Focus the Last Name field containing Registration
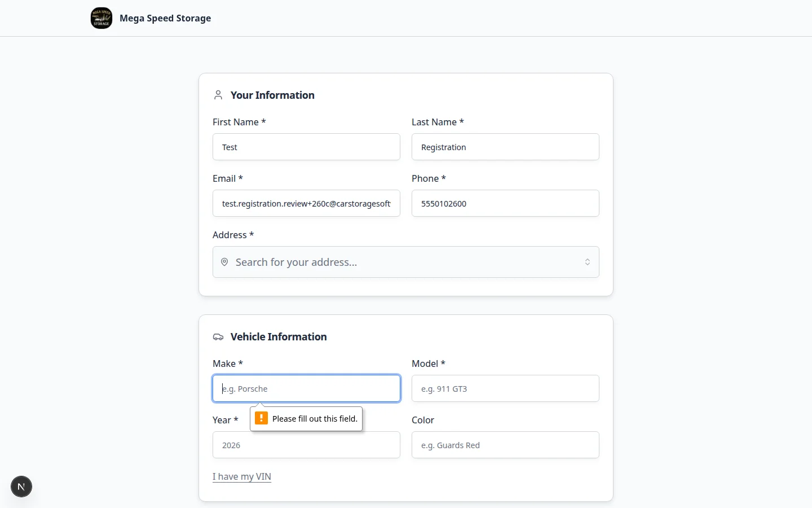 (505, 147)
